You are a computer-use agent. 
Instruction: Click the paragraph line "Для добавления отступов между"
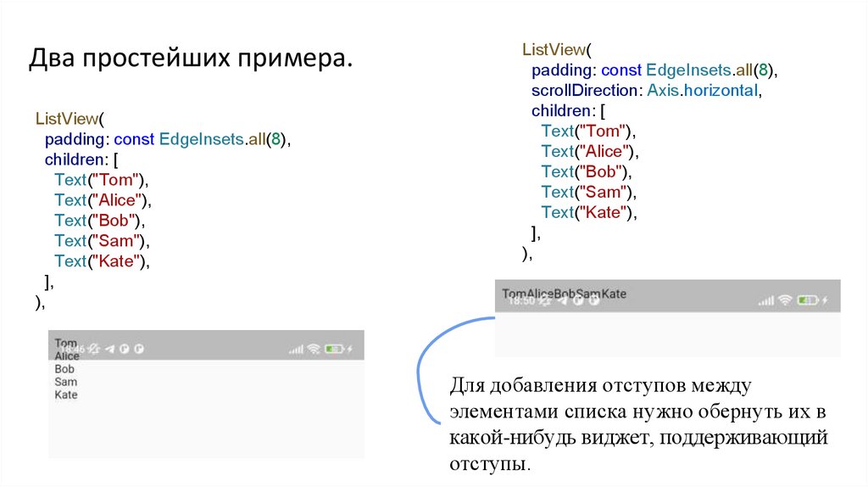tap(601, 385)
